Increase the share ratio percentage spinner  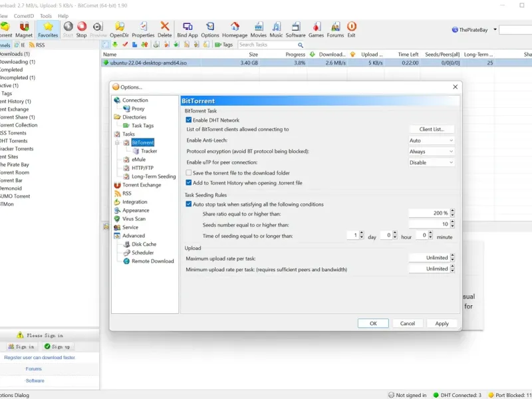[453, 211]
